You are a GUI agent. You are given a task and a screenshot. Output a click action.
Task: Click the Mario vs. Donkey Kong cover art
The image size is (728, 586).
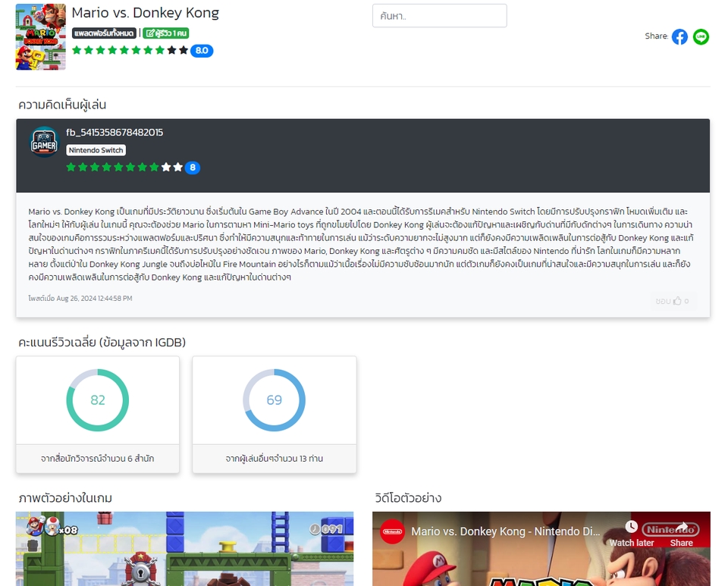[x=41, y=36]
